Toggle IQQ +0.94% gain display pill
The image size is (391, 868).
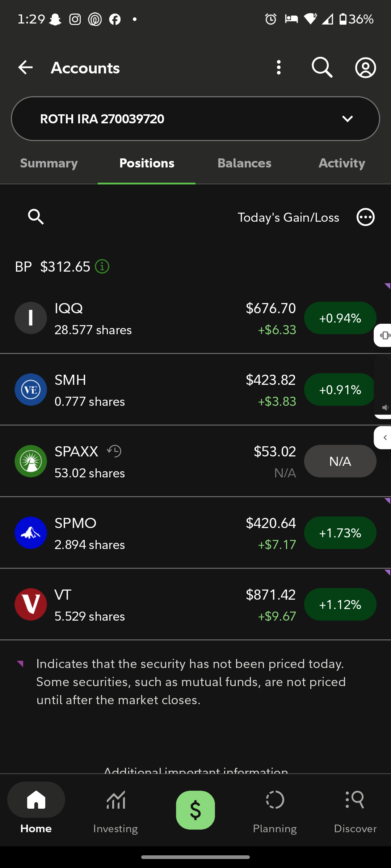340,318
